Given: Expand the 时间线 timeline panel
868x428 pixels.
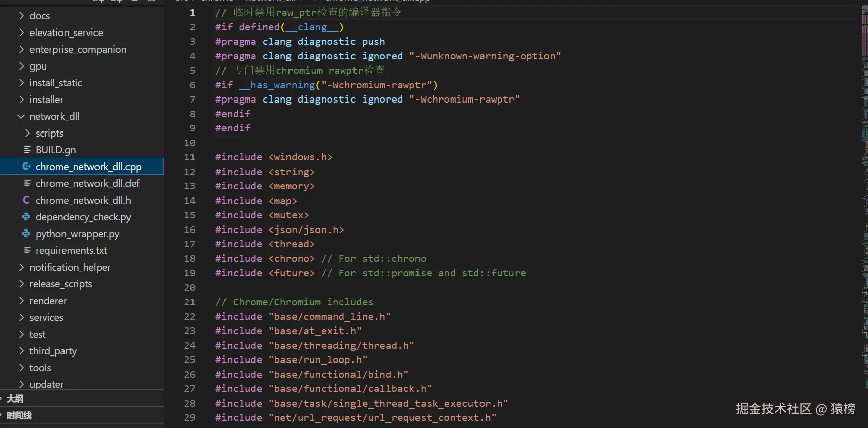Looking at the screenshot, I should [x=82, y=415].
